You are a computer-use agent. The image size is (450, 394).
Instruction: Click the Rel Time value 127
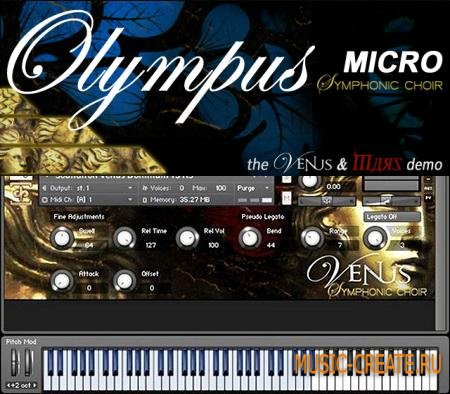(x=151, y=245)
